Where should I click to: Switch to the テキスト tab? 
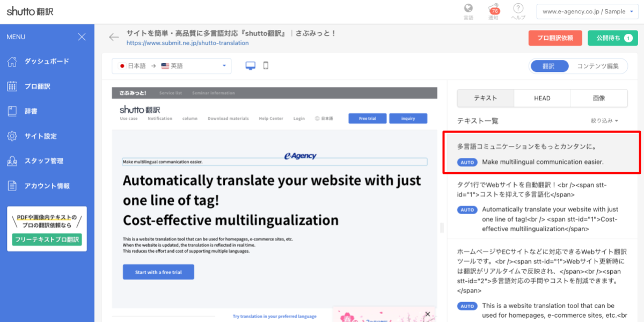(x=485, y=98)
